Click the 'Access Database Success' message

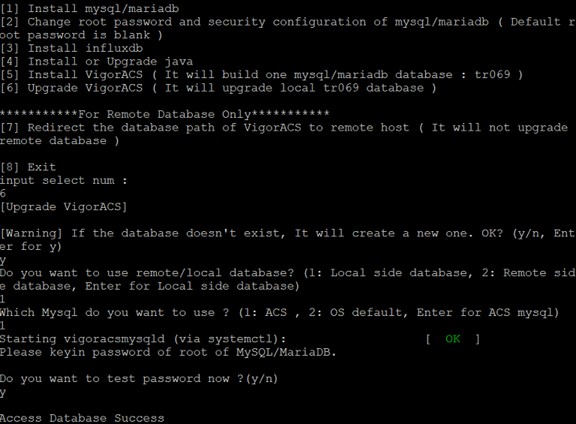(x=82, y=418)
